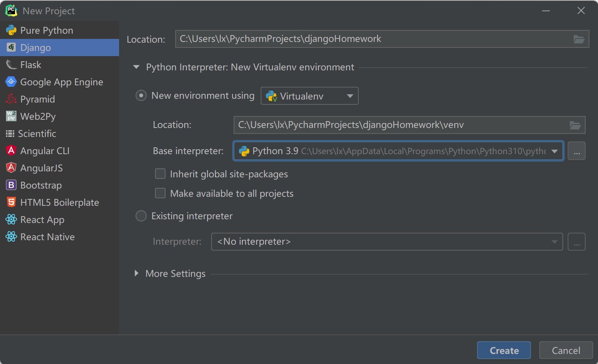The width and height of the screenshot is (598, 364).
Task: Click the React Native atom icon
Action: point(11,236)
